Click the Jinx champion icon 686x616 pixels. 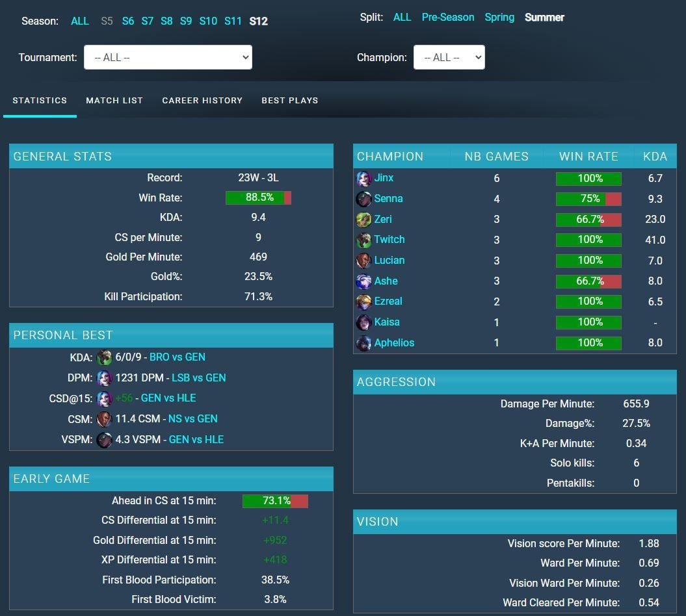click(x=363, y=178)
